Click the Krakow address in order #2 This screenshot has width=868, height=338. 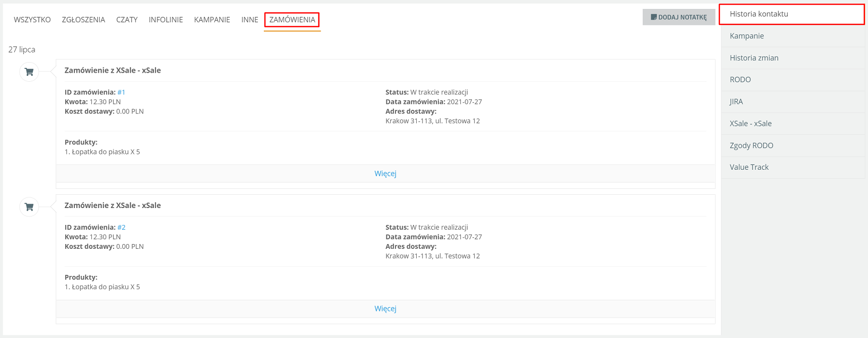(x=433, y=256)
